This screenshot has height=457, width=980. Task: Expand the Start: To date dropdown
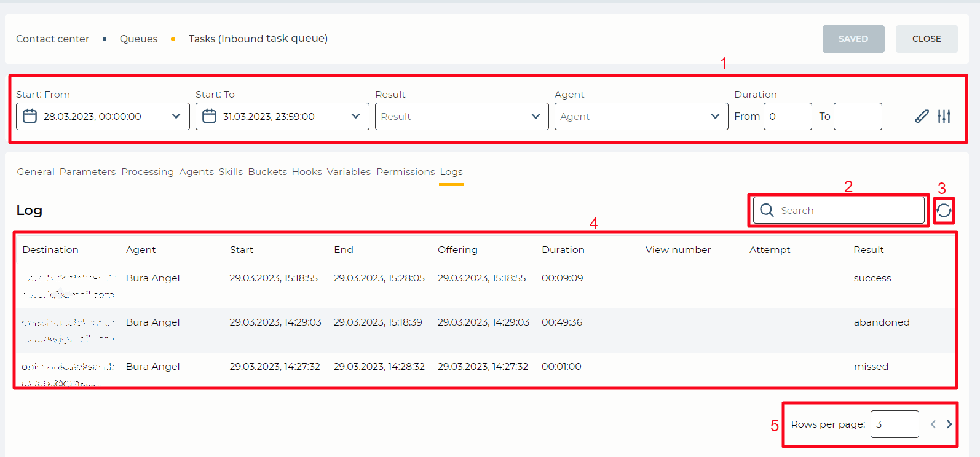point(355,116)
